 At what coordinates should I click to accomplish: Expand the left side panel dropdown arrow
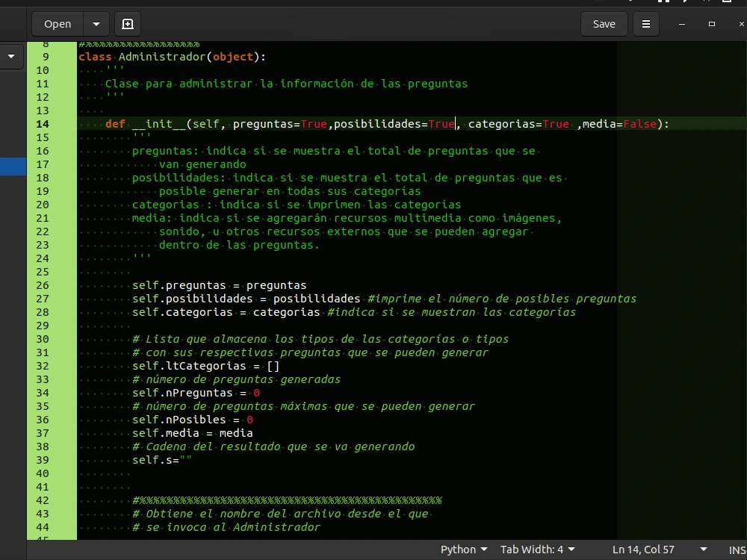tap(11, 57)
